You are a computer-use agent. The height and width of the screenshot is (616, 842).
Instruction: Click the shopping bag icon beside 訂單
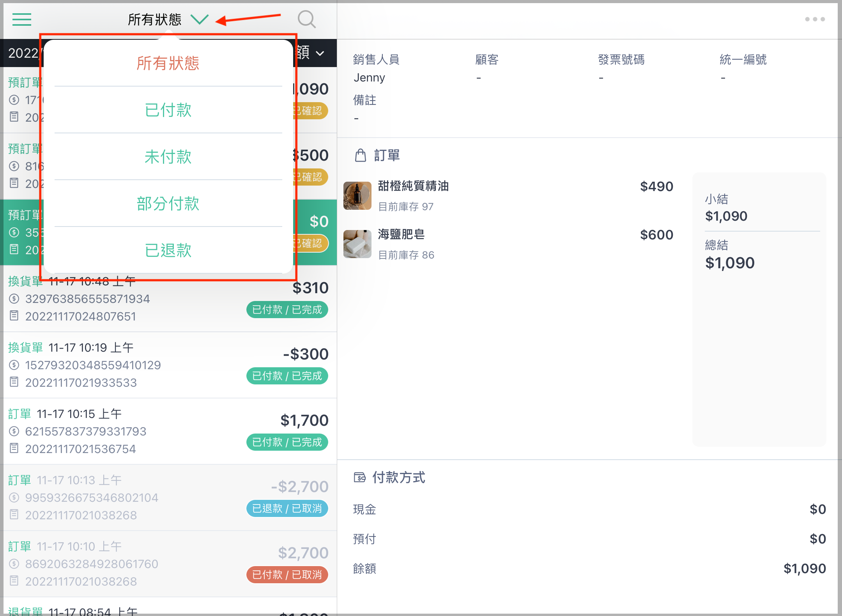click(361, 155)
